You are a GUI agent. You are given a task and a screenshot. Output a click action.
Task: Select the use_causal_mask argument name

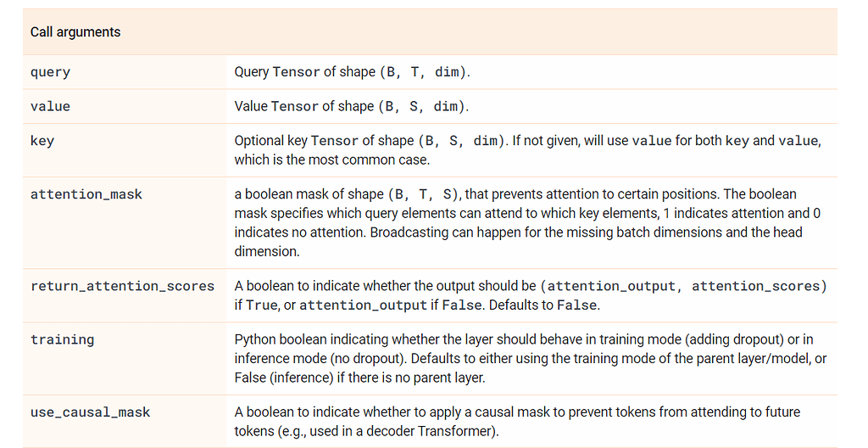[90, 412]
